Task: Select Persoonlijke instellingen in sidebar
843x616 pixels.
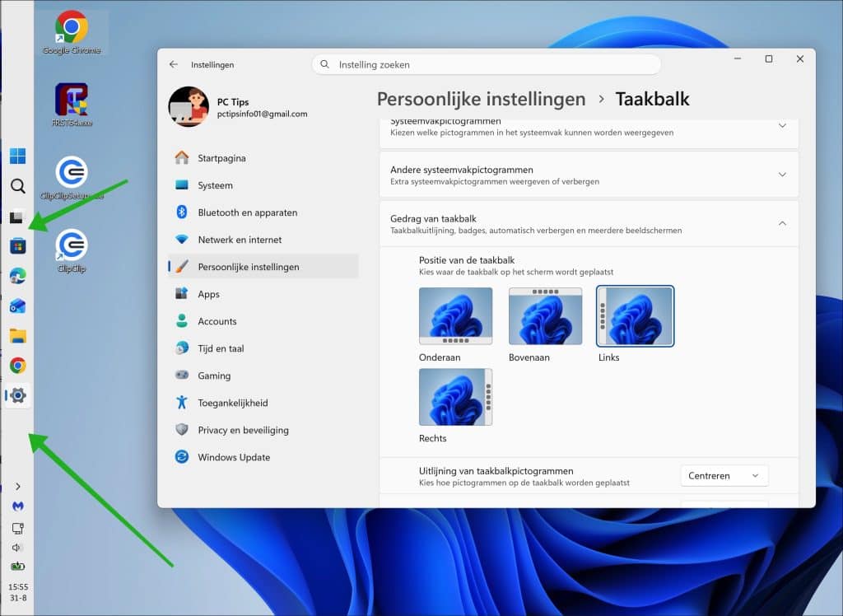Action: pos(263,266)
